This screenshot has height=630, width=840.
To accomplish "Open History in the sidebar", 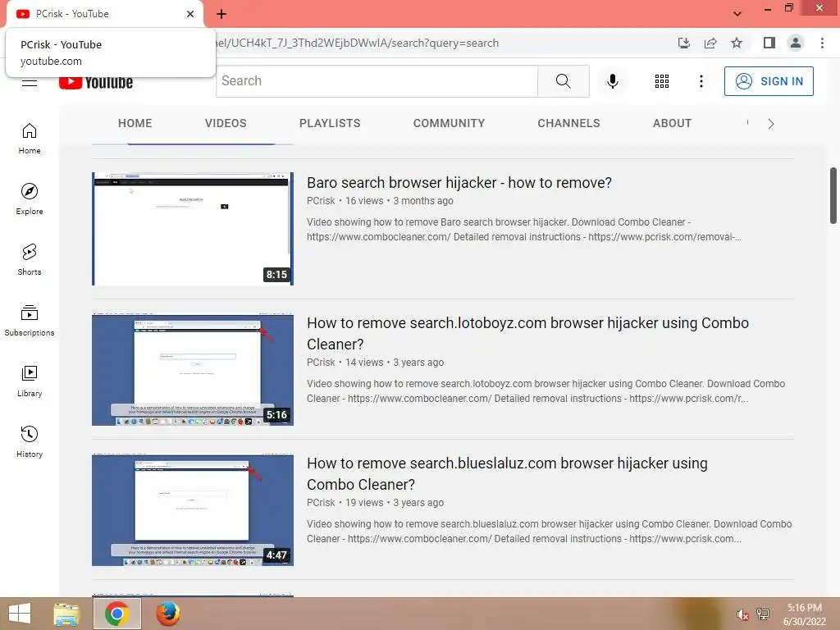I will 30,441.
